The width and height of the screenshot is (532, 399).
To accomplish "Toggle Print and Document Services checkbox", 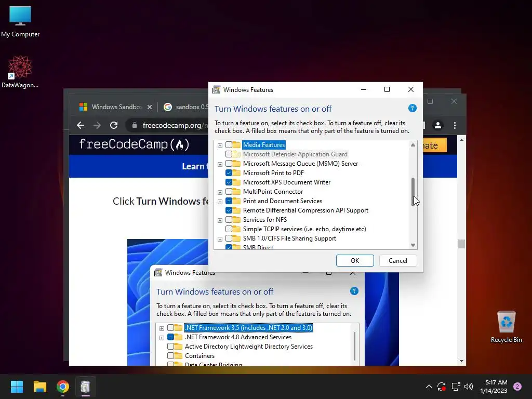I will pos(229,201).
